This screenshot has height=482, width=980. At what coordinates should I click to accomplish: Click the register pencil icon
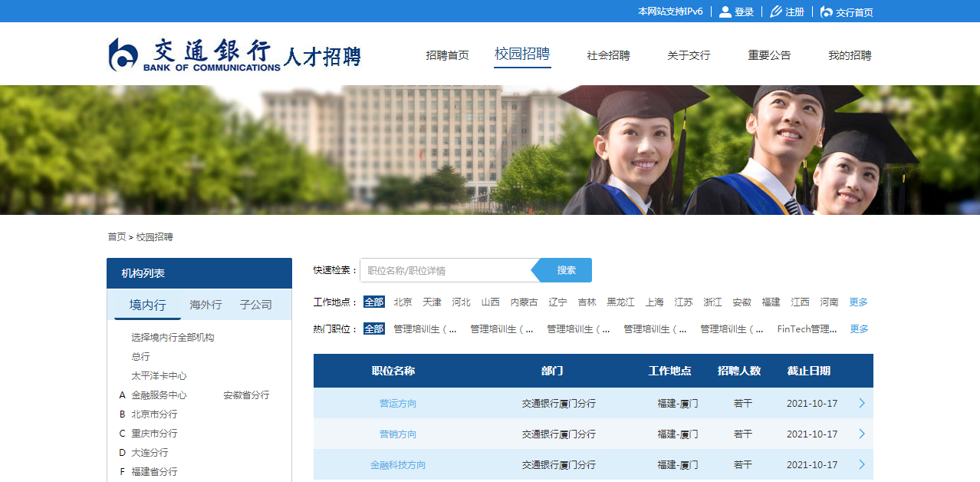tap(775, 12)
